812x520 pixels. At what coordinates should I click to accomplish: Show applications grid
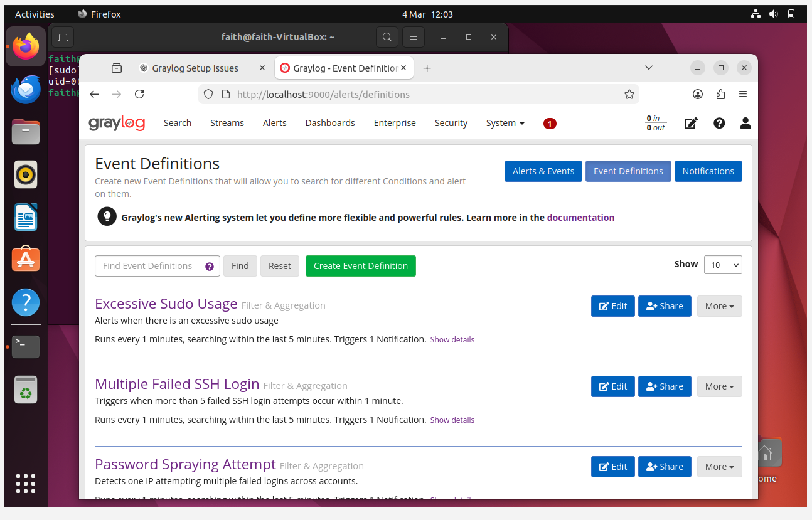click(x=26, y=484)
